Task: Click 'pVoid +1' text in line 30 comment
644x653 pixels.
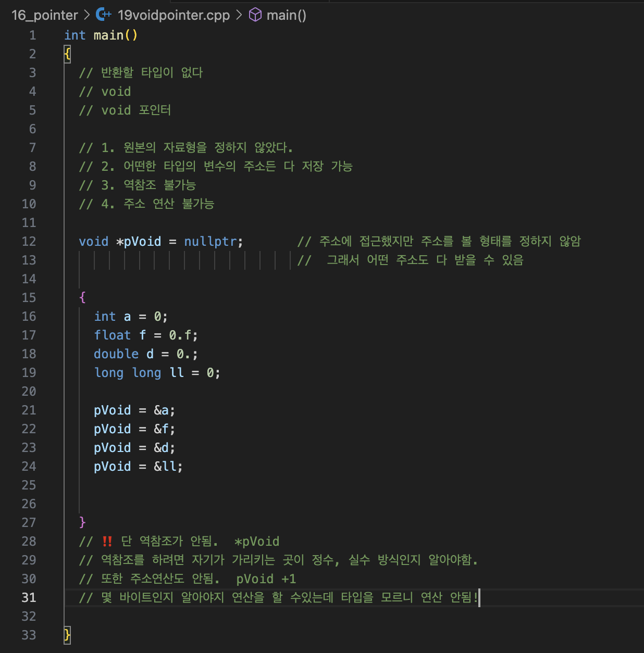Action: (266, 579)
